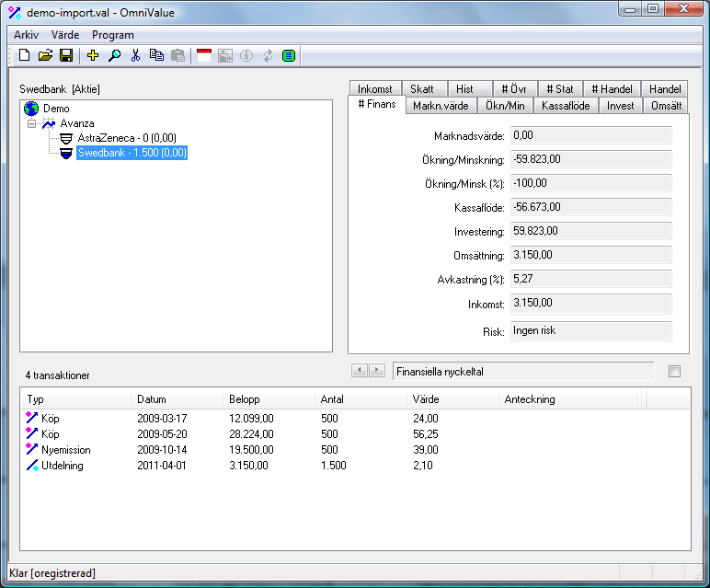Click the grayed chart import icon
Image resolution: width=710 pixels, height=588 pixels.
(x=225, y=56)
